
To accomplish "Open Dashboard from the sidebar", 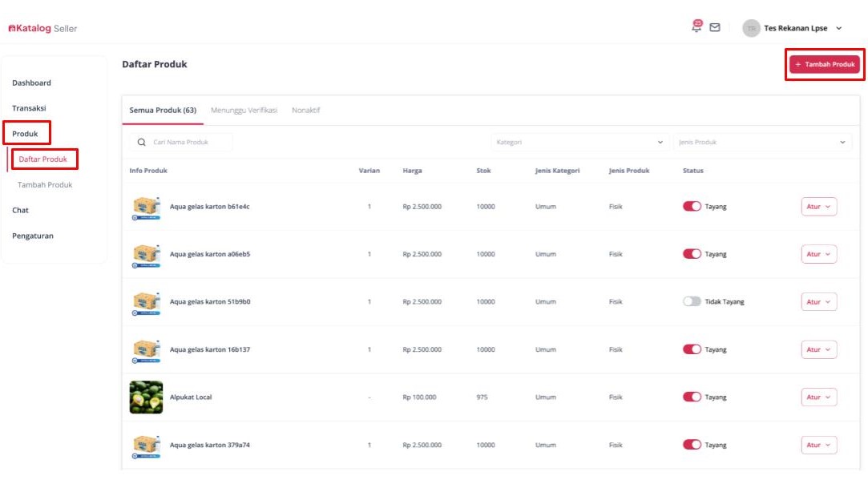I will pyautogui.click(x=31, y=83).
